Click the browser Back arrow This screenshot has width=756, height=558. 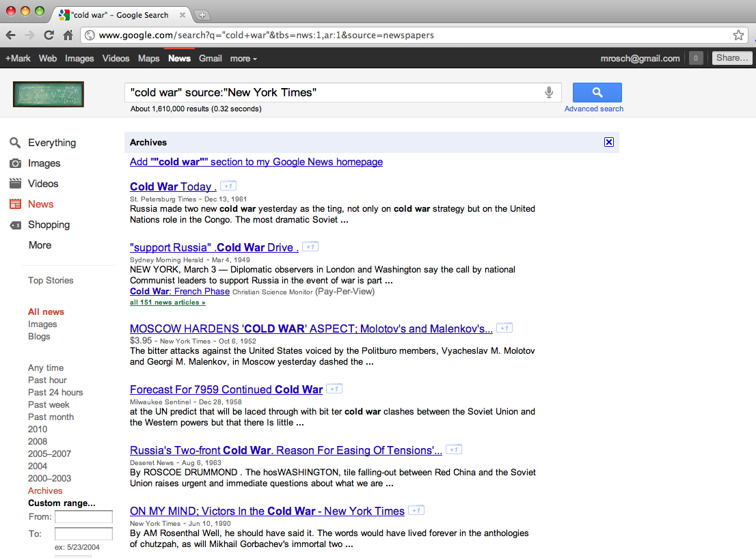pos(11,36)
